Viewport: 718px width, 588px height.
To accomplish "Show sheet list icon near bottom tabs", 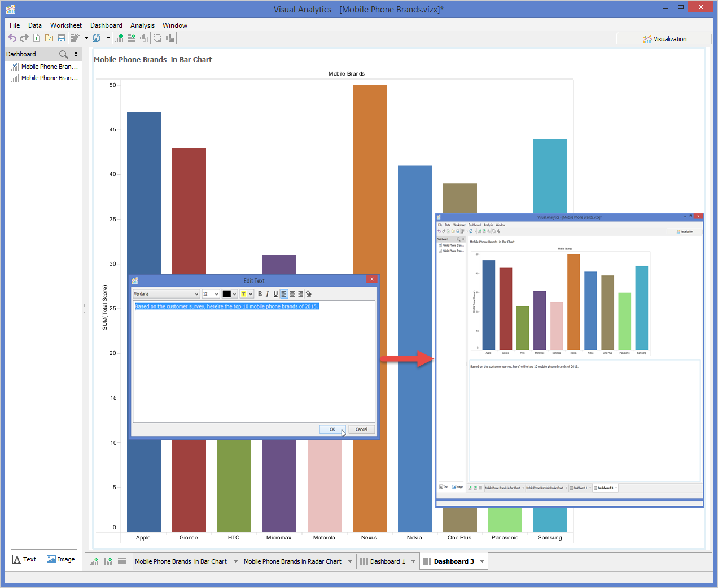I will (122, 561).
